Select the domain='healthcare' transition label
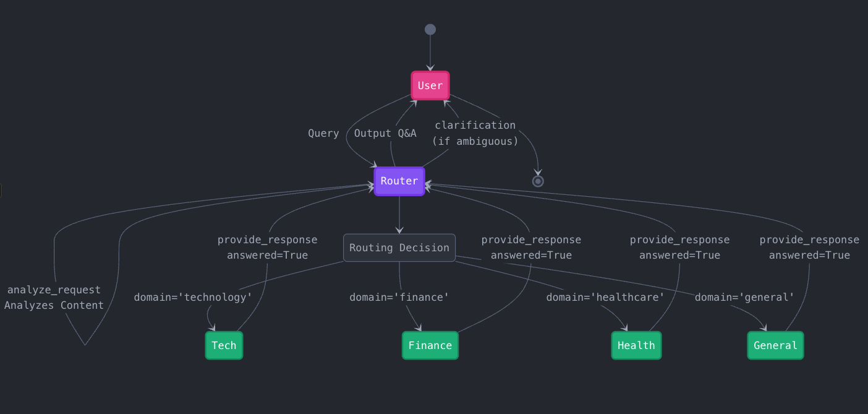Image resolution: width=868 pixels, height=414 pixels. (606, 297)
